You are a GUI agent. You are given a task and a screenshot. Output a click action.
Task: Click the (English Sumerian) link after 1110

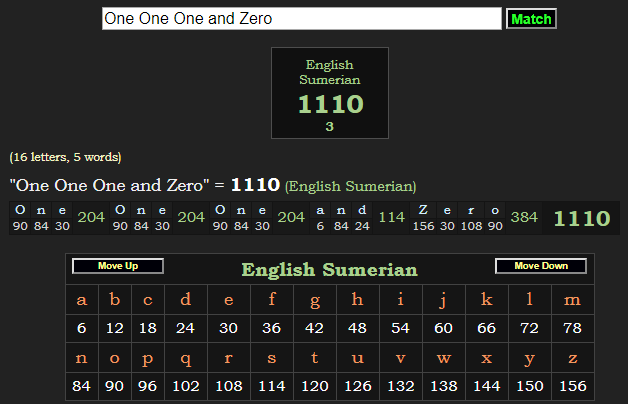[350, 186]
